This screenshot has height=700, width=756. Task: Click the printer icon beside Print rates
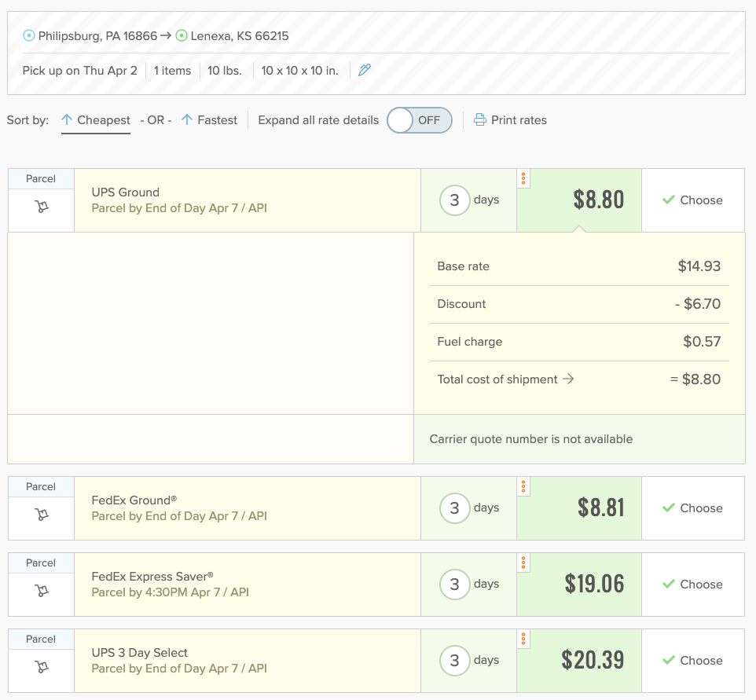(x=479, y=119)
